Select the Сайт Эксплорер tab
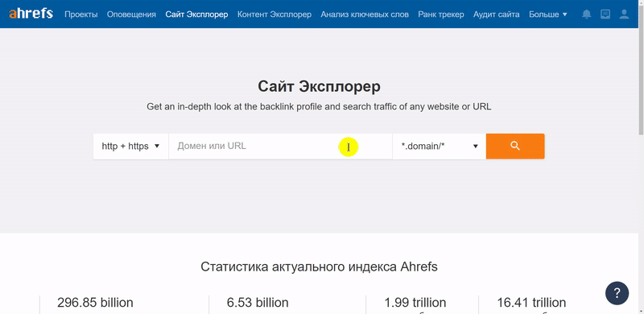 (x=196, y=14)
